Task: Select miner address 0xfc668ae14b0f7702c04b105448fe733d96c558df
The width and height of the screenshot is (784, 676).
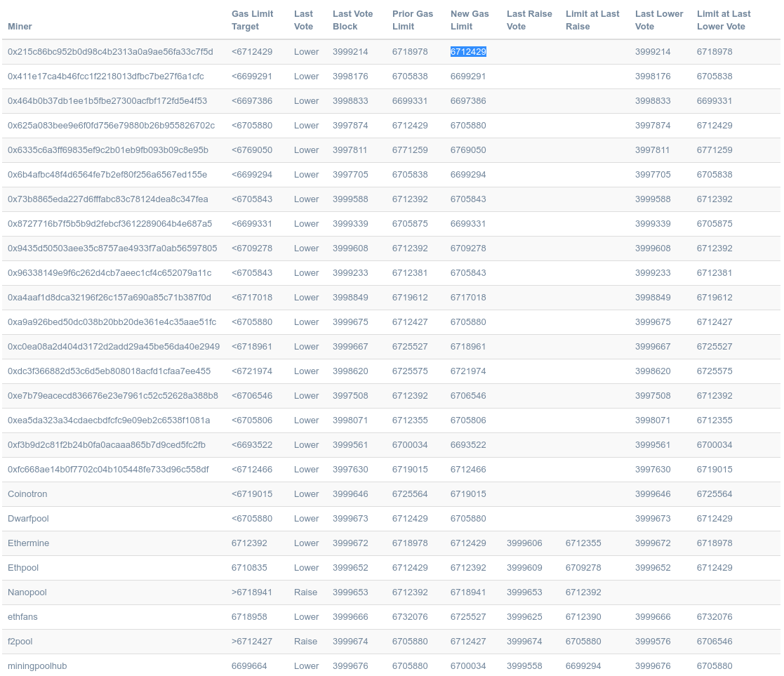Action: (108, 468)
